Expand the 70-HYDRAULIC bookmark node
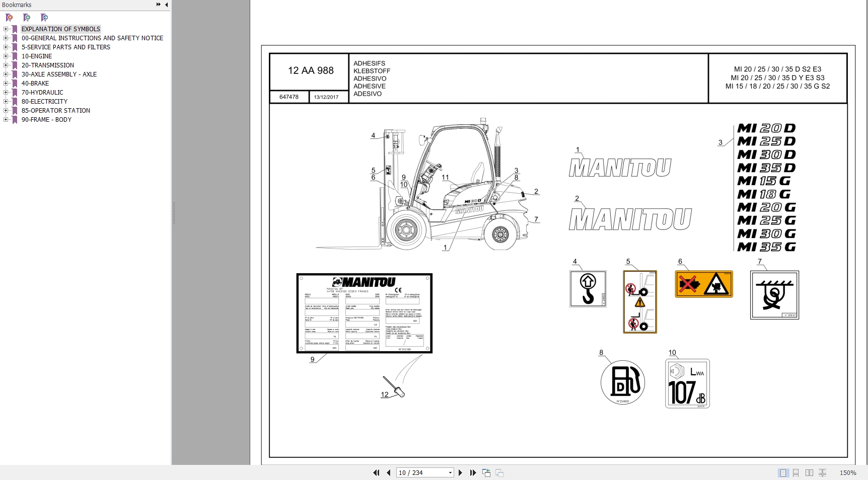The image size is (868, 480). [x=6, y=92]
